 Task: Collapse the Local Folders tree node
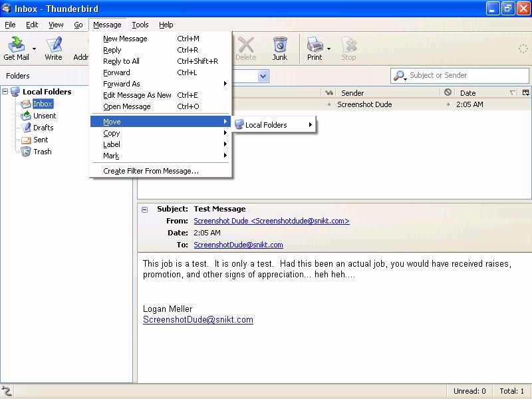click(x=5, y=91)
